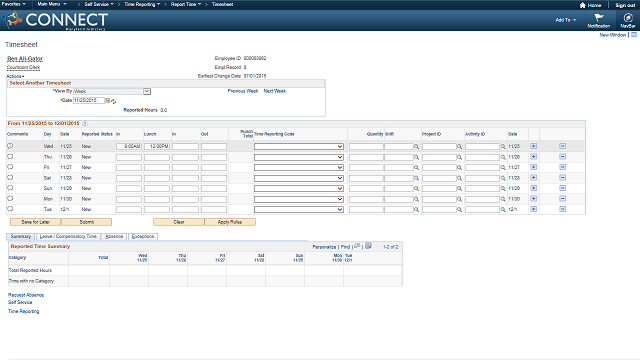Go to Next Week
This screenshot has height=360, width=640.
click(275, 91)
